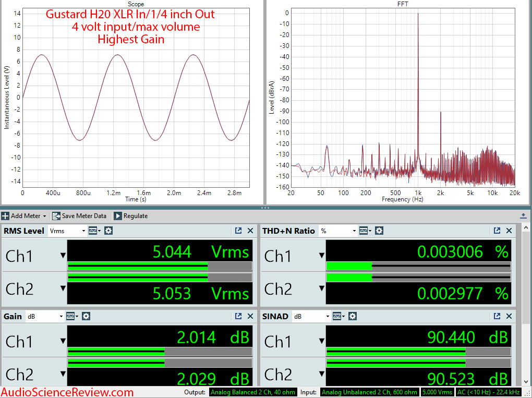Click the THD+N Ratio meter title
Viewport: 532px width, 398px height.
[x=288, y=231]
